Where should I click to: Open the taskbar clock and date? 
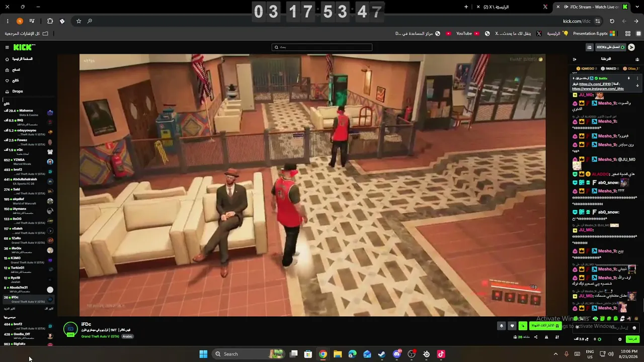(629, 354)
